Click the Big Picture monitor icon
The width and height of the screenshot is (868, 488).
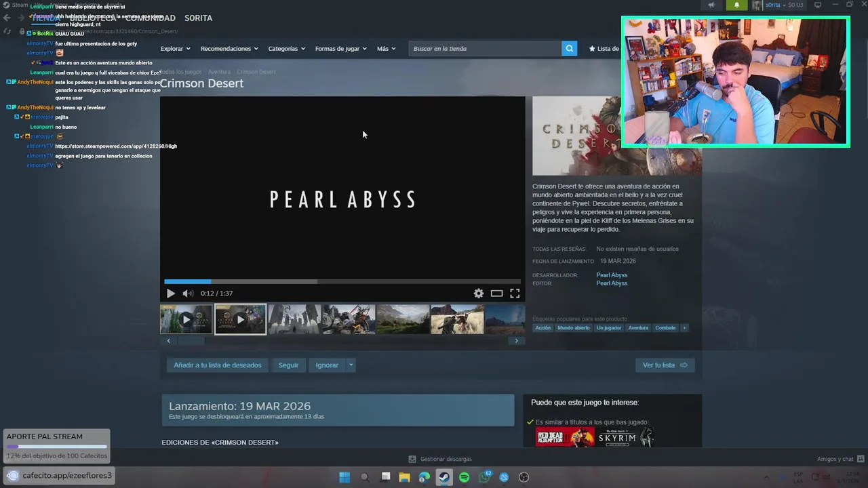pyautogui.click(x=818, y=5)
